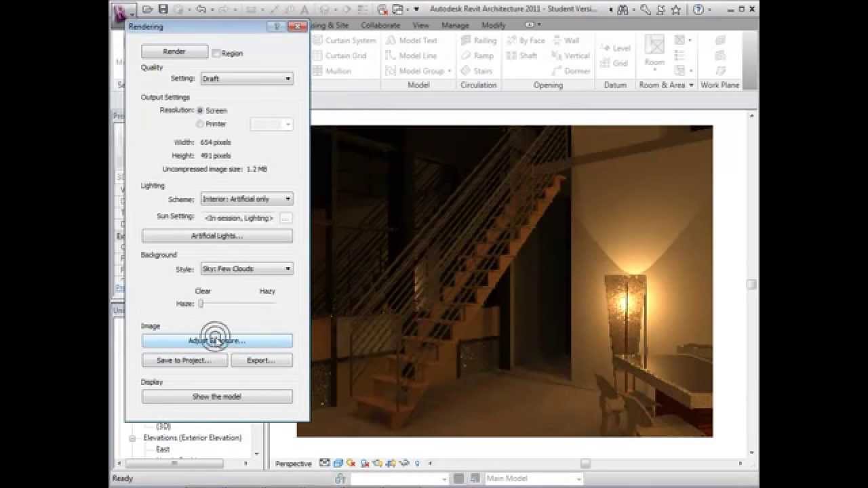Click the lightbulb icon in view control bar
The image size is (868, 488).
pyautogui.click(x=417, y=464)
